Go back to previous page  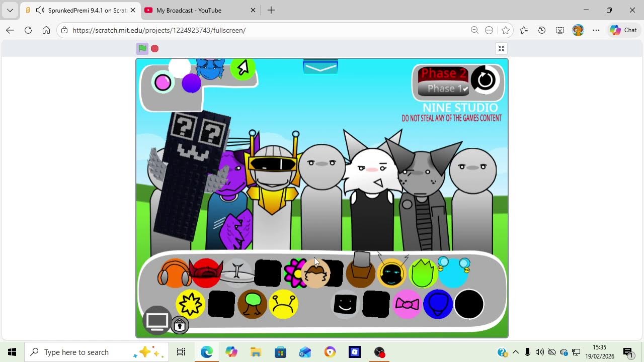tap(10, 30)
